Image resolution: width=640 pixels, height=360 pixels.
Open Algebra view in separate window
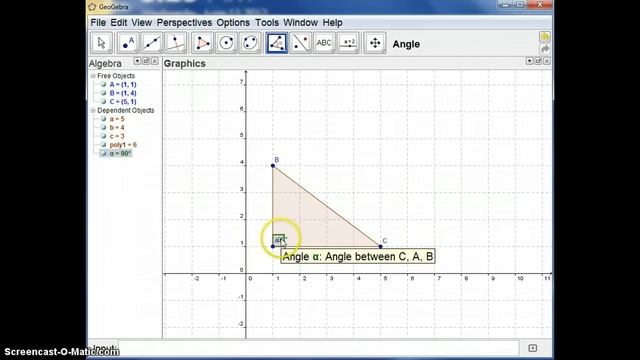click(x=146, y=61)
